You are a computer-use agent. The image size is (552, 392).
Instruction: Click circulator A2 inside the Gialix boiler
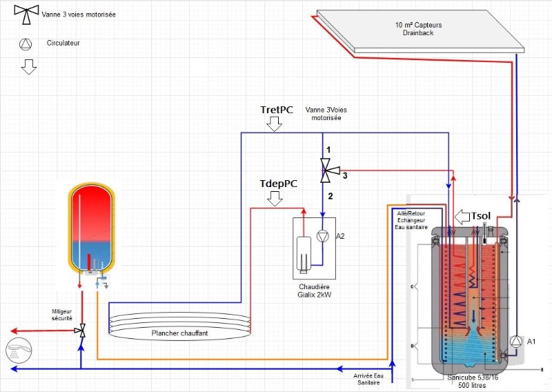(322, 236)
